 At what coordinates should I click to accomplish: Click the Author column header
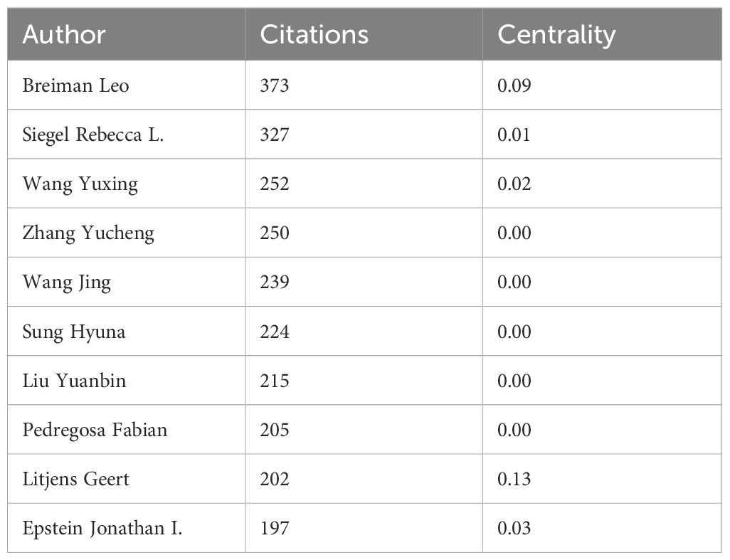[64, 35]
